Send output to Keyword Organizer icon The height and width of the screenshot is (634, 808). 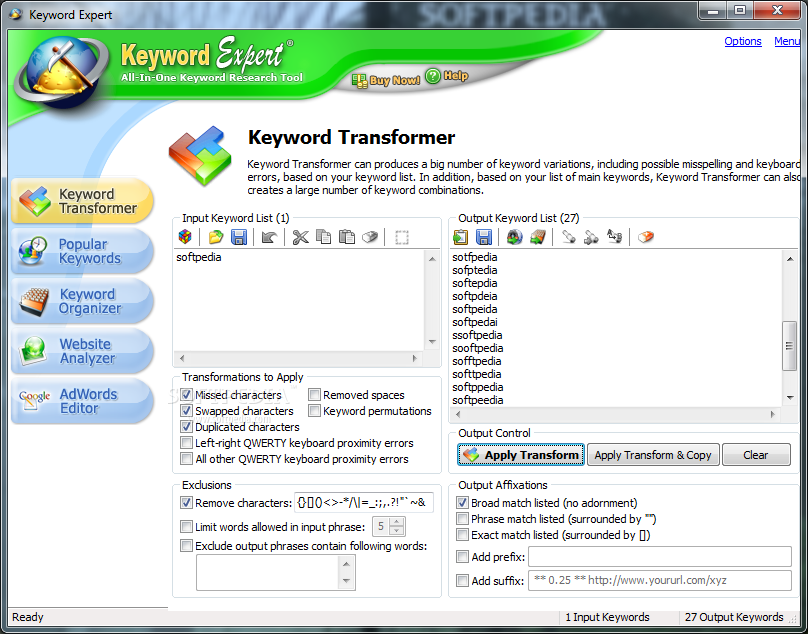pyautogui.click(x=537, y=237)
